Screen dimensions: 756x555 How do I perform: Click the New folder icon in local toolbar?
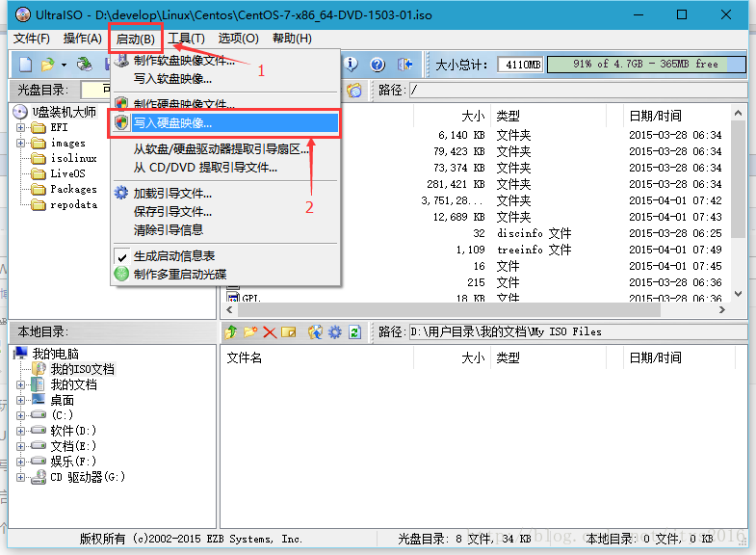coord(250,331)
